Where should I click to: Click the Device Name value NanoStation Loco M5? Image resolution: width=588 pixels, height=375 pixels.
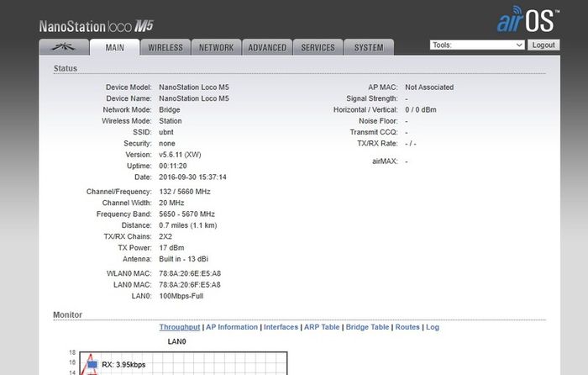(194, 98)
